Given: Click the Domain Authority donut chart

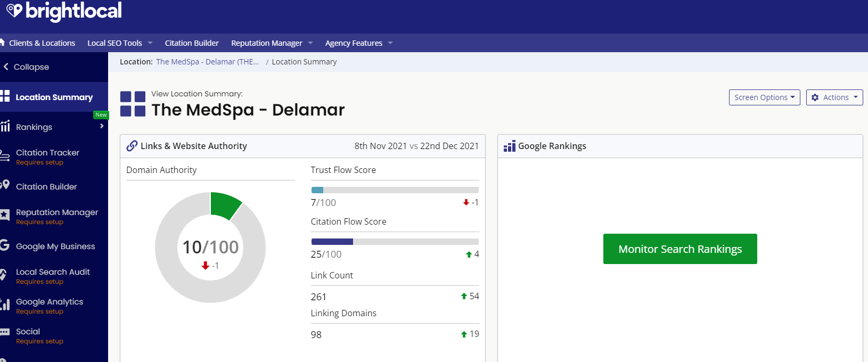Looking at the screenshot, I should coord(210,248).
